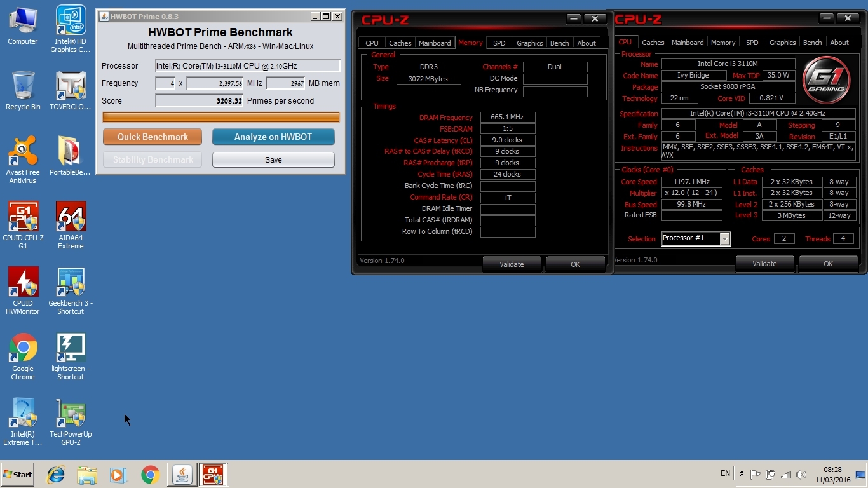The height and width of the screenshot is (488, 868).
Task: Expand the Processor #1 selection dropdown
Action: coord(724,238)
